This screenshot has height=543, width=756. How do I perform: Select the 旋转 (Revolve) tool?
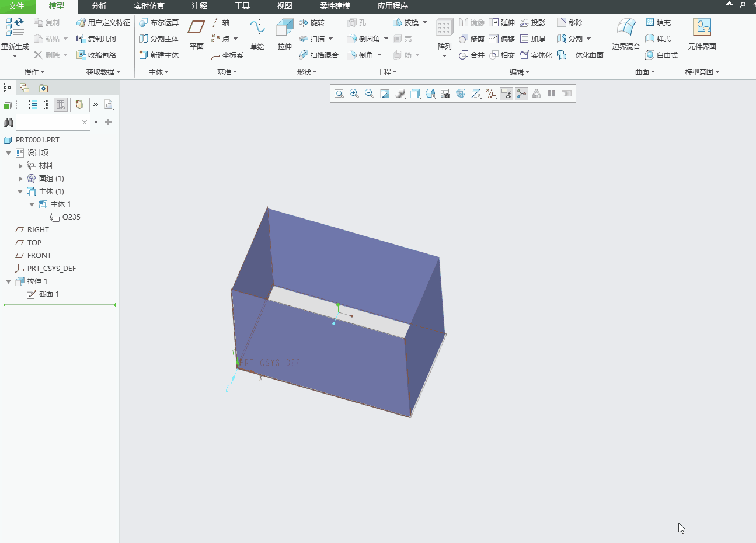312,22
